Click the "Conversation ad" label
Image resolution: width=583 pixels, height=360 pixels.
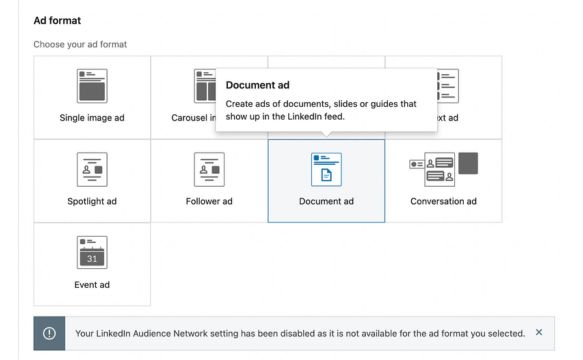click(443, 201)
